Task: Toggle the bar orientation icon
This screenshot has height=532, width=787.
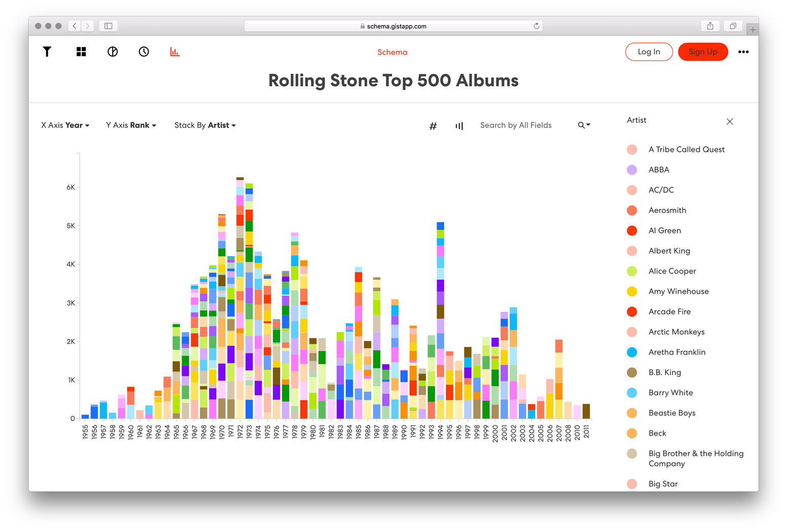Action: [x=459, y=126]
